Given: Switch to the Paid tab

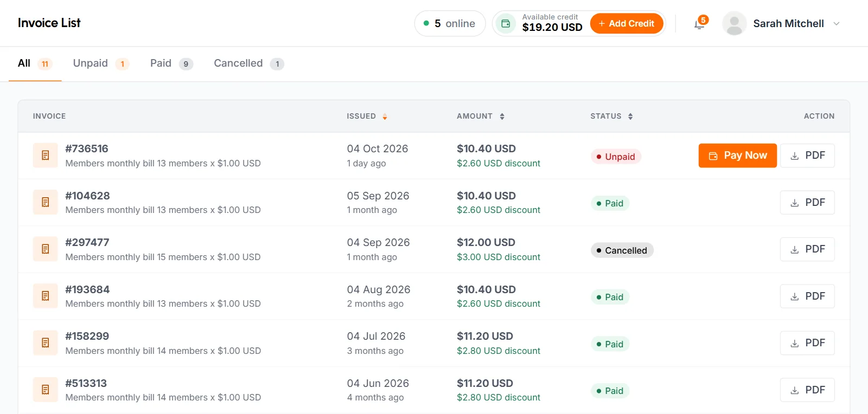Looking at the screenshot, I should (171, 63).
